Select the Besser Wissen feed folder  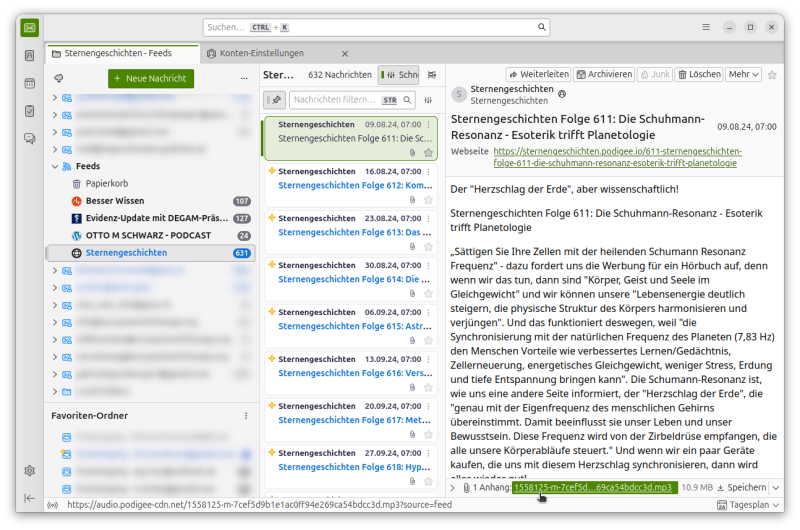114,201
